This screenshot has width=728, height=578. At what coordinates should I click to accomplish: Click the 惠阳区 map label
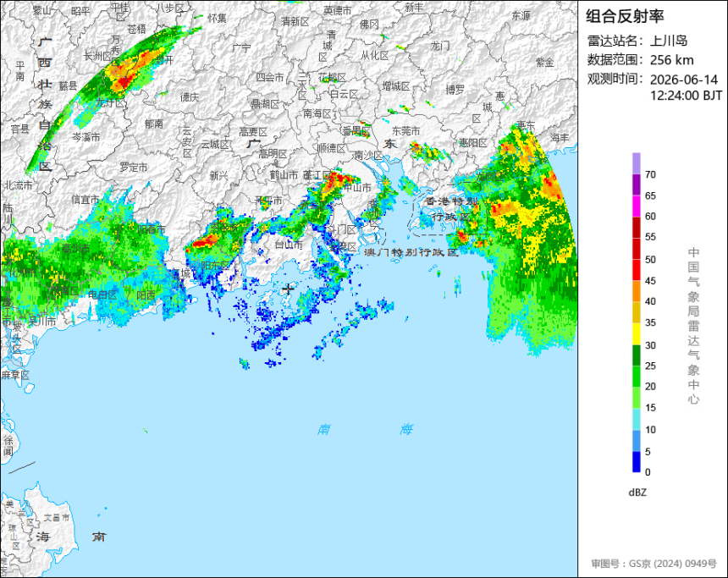coord(473,142)
